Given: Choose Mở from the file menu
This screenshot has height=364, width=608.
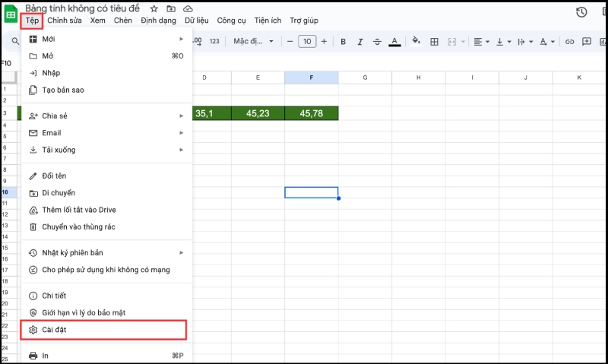Looking at the screenshot, I should click(106, 55).
